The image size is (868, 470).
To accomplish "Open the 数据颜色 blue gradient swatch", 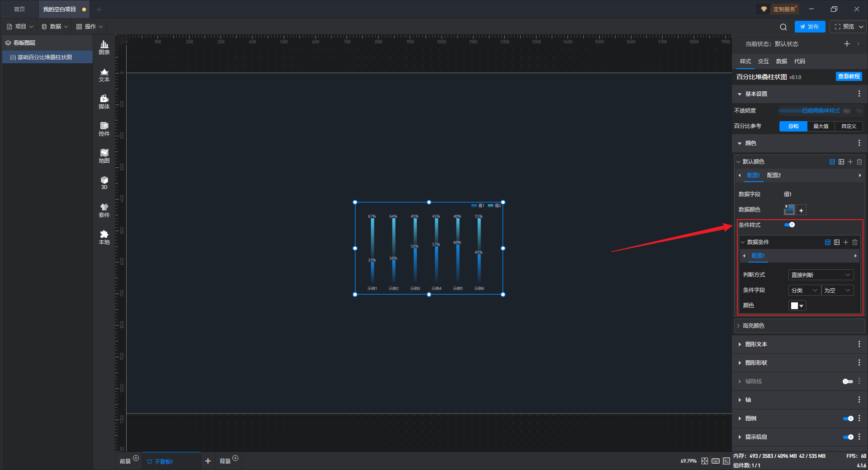I will pos(789,210).
